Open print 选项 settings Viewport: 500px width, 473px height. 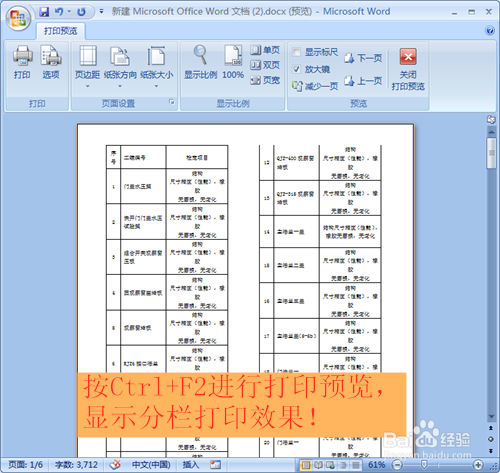[x=51, y=63]
